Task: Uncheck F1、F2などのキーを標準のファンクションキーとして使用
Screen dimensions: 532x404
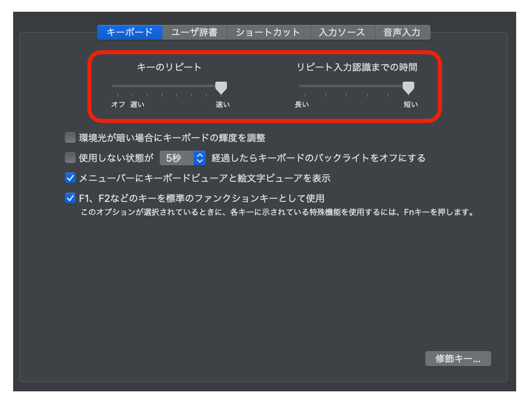Action: [70, 198]
